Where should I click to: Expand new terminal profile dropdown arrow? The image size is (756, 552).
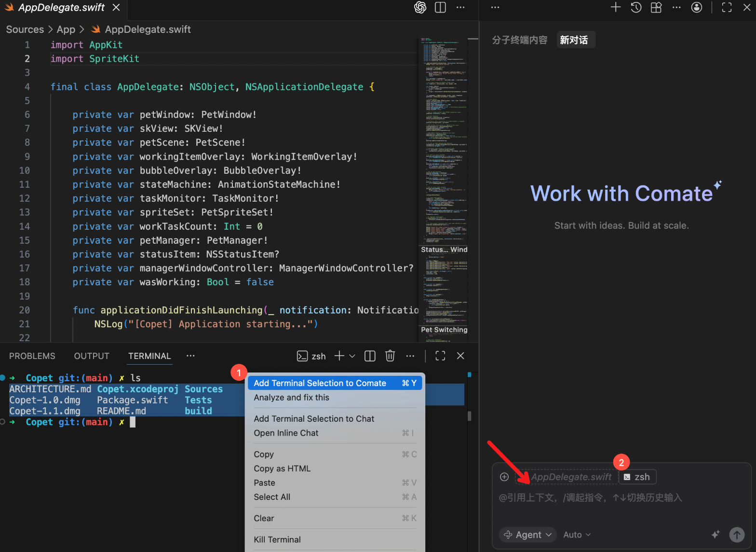(x=352, y=356)
